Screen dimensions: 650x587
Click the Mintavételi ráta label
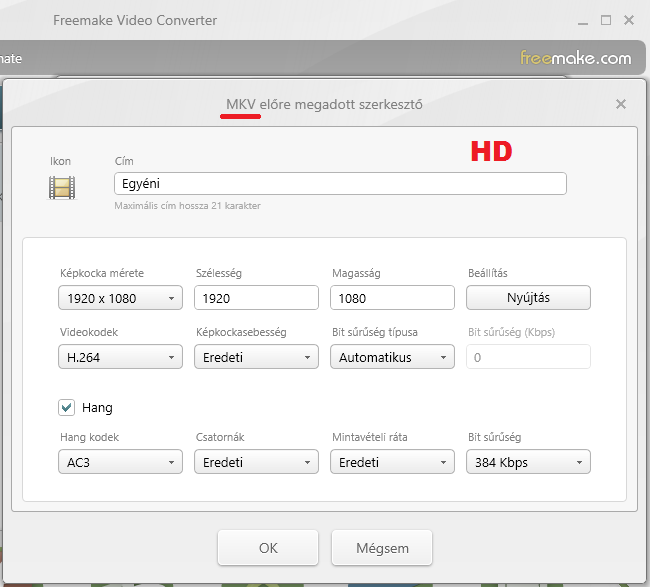pos(370,437)
